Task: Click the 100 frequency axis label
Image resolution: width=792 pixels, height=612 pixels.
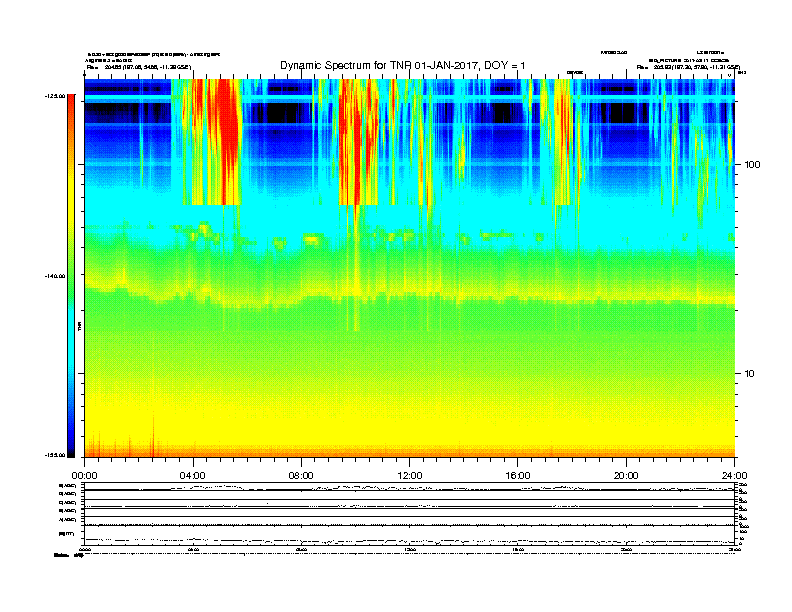Action: tap(752, 165)
